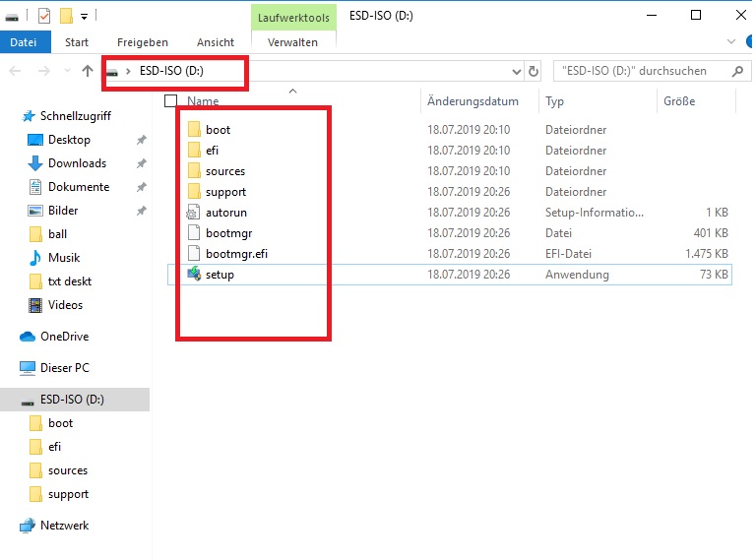Image resolution: width=756 pixels, height=560 pixels.
Task: Unpin Downloads using its pin icon
Action: (x=142, y=163)
